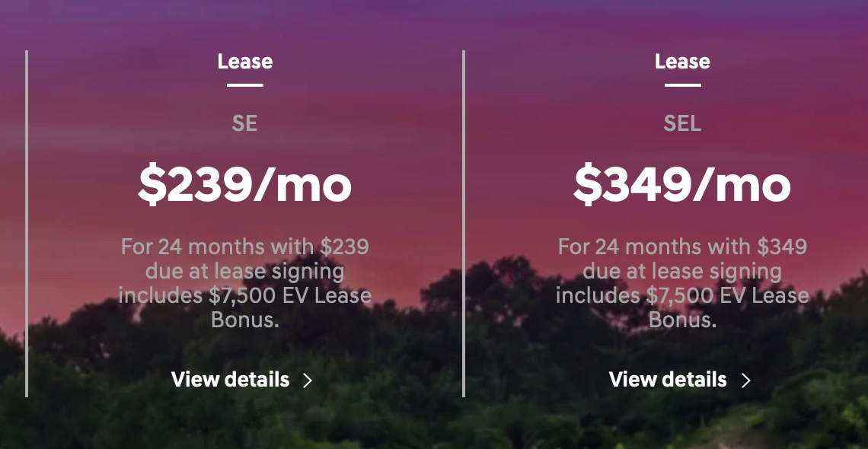
Task: Click the $349/mo price heading
Action: (682, 185)
